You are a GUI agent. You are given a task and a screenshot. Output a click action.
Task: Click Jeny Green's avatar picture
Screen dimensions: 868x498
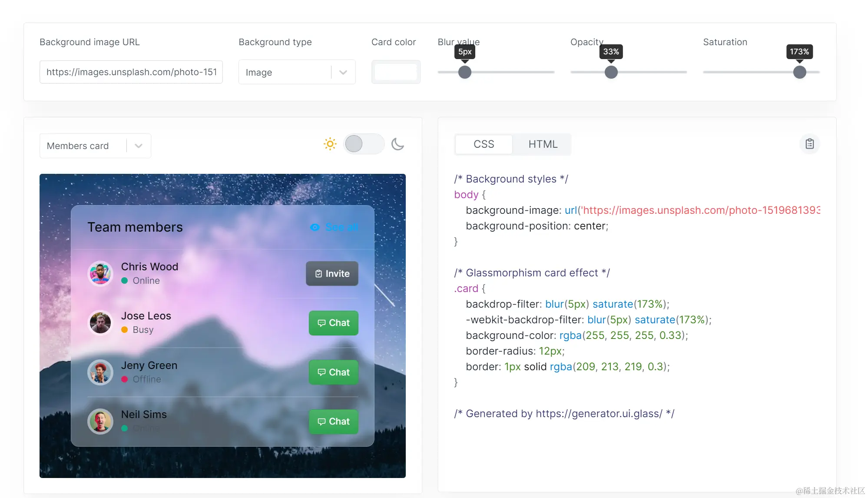click(x=100, y=372)
